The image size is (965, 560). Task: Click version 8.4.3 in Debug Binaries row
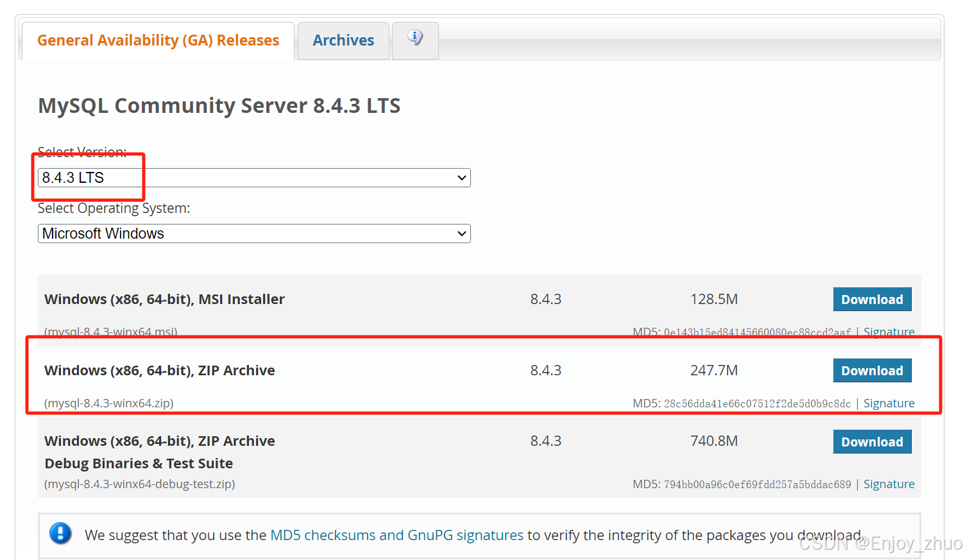pos(545,441)
